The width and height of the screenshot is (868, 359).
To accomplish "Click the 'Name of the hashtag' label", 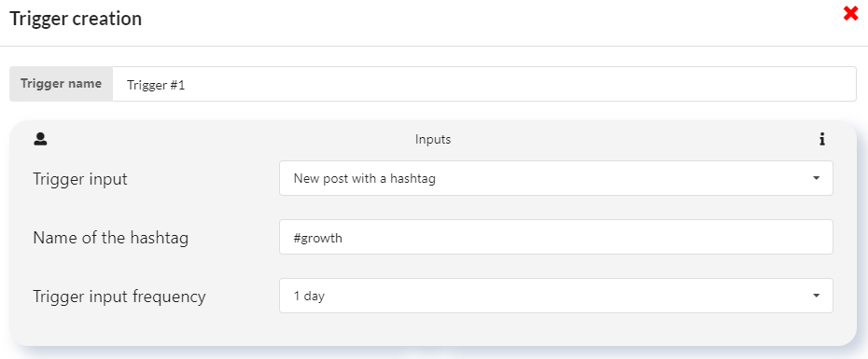I will (111, 238).
